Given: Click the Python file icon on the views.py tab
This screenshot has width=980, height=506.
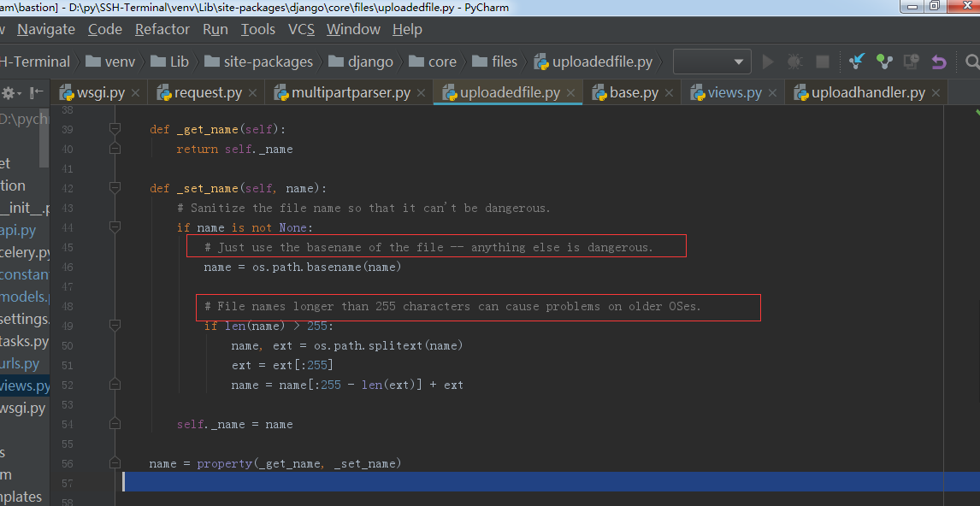Looking at the screenshot, I should (698, 93).
